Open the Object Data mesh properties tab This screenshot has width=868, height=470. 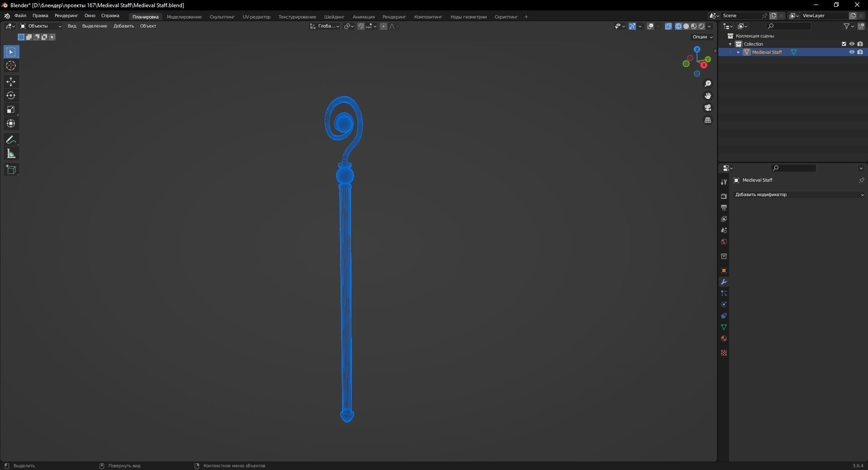pyautogui.click(x=724, y=327)
